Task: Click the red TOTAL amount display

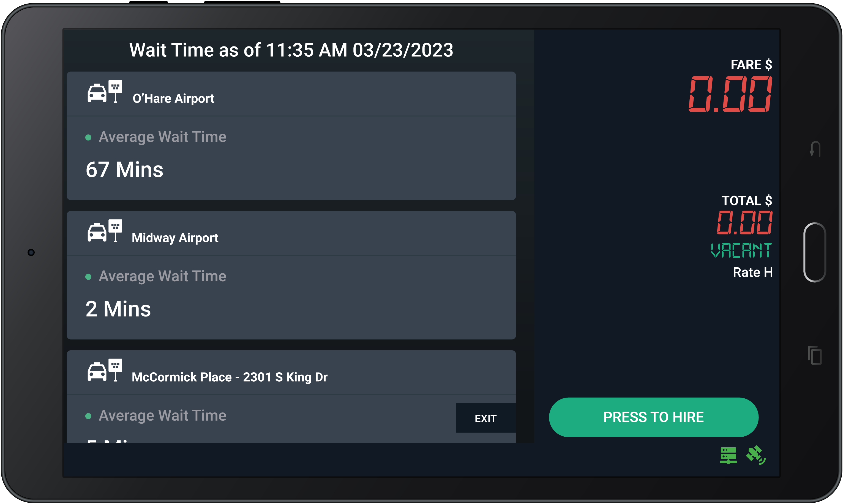Action: pos(744,222)
